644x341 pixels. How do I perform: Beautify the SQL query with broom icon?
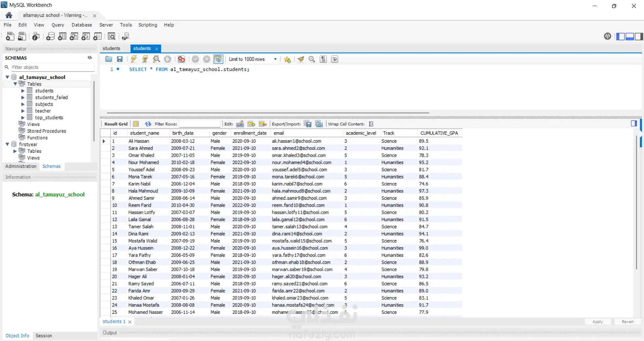[x=301, y=59]
